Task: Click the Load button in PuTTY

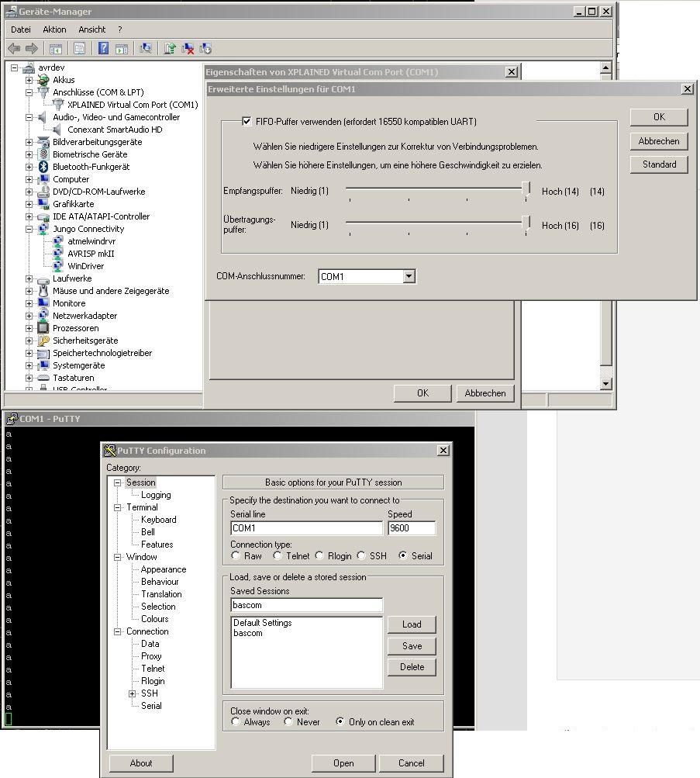Action: point(412,624)
